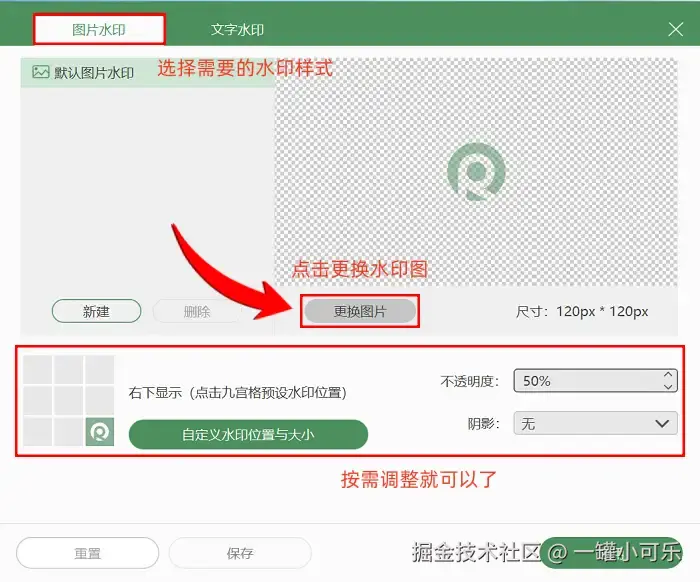Select top-left cell of position grid
This screenshot has height=582, width=700.
pos(38,370)
